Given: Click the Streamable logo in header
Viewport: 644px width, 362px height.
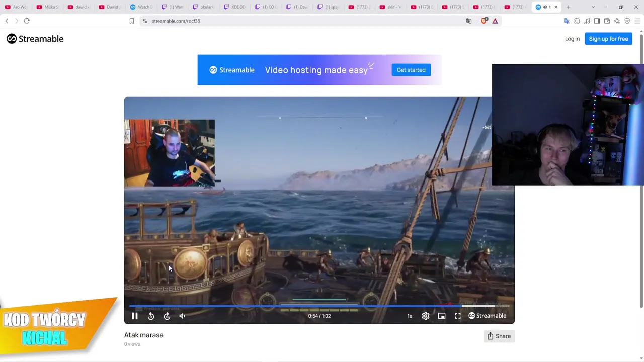Looking at the screenshot, I should 35,39.
